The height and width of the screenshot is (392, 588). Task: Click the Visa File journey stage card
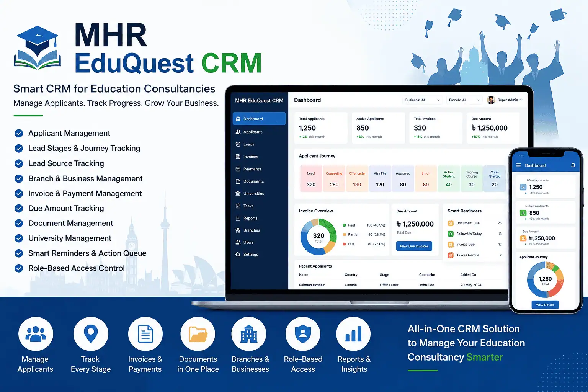[380, 179]
